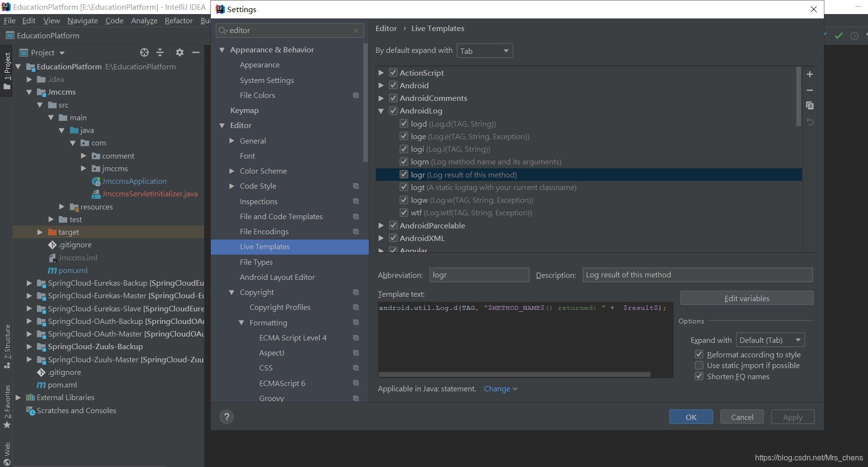Open Project panel gear settings icon
868x467 pixels.
180,52
